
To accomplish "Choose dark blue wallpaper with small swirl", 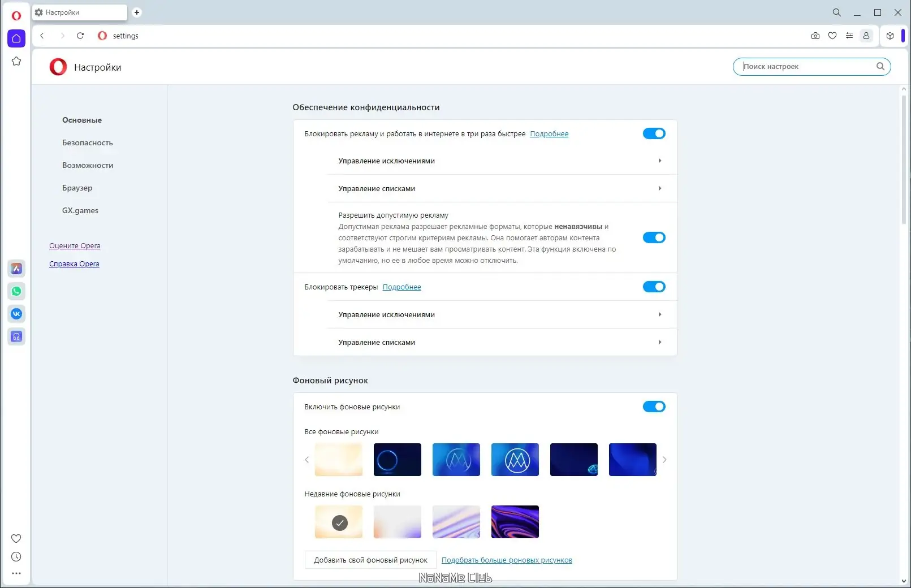I will [x=574, y=460].
